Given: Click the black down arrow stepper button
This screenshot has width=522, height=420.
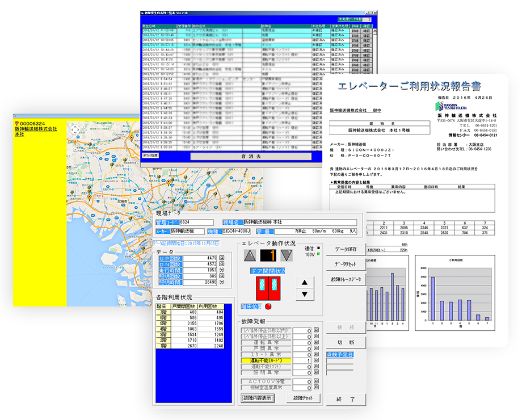Looking at the screenshot, I should (x=305, y=295).
